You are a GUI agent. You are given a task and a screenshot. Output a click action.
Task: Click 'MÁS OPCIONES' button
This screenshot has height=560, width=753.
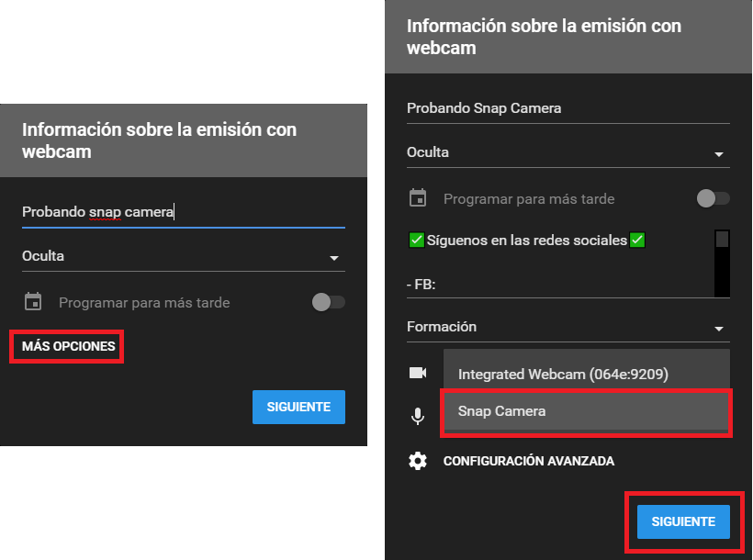click(x=69, y=346)
